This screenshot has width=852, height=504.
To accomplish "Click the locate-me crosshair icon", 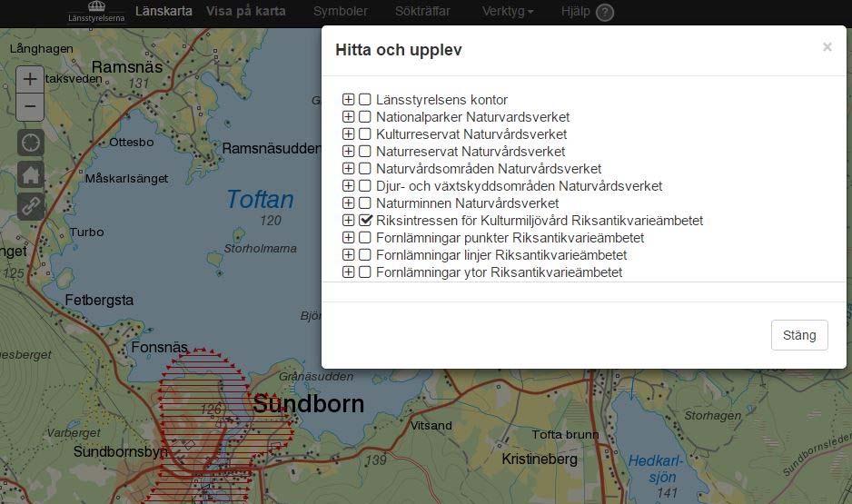I will tap(31, 143).
